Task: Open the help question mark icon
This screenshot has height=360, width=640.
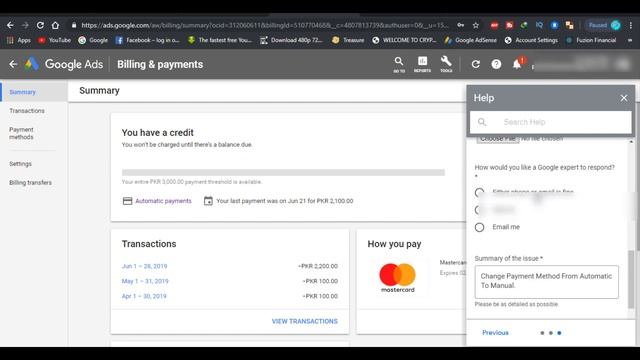Action: click(x=496, y=64)
